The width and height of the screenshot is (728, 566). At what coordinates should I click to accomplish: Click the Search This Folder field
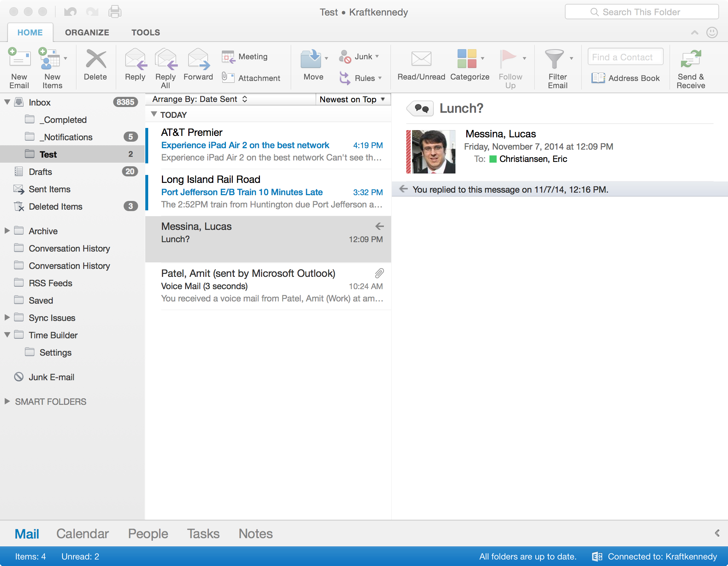pos(642,12)
